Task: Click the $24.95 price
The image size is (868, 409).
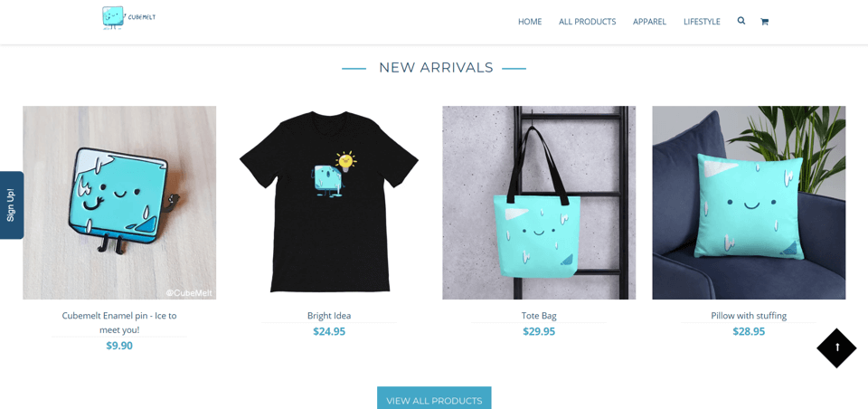Action: tap(329, 332)
